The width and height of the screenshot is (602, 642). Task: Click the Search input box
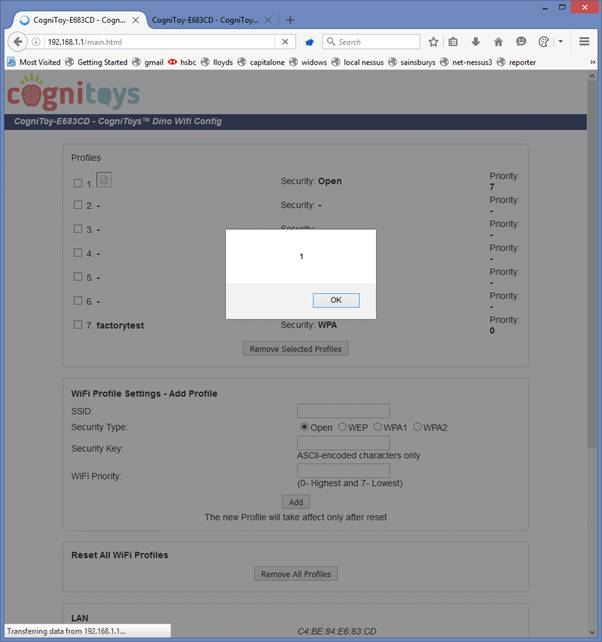[378, 42]
